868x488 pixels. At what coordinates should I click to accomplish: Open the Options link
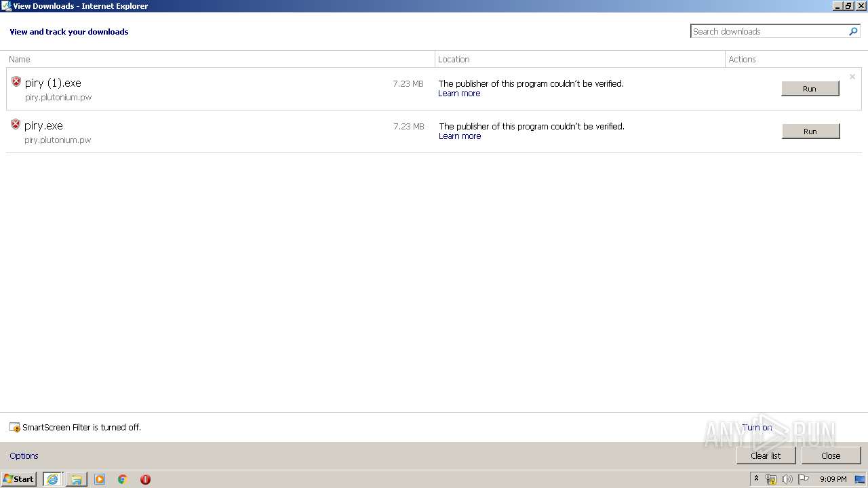(24, 455)
